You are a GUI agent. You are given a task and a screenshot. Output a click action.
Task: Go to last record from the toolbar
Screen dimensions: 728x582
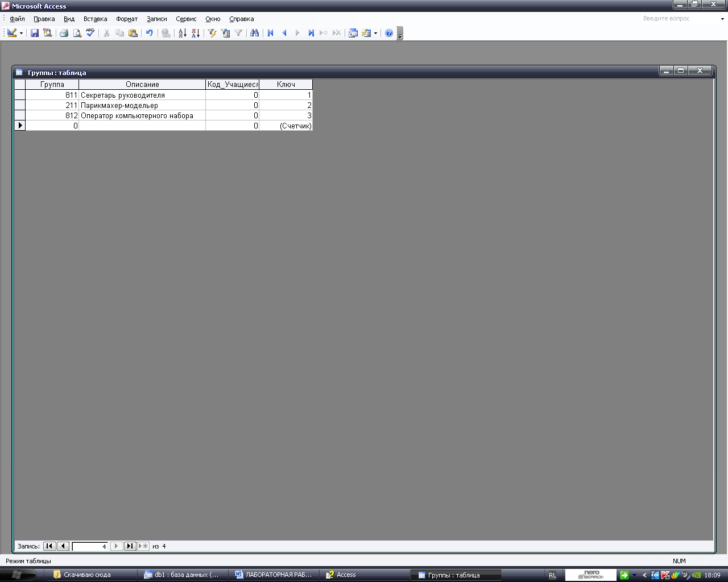click(311, 33)
